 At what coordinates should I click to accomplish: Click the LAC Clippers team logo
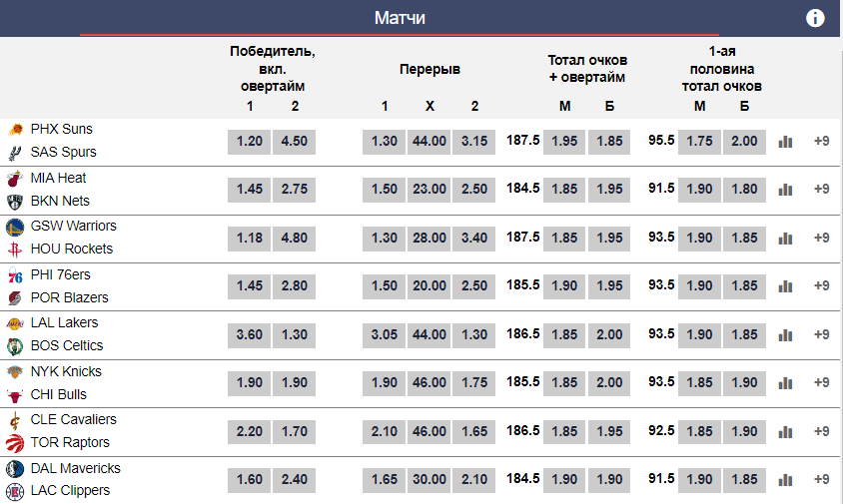point(15,491)
